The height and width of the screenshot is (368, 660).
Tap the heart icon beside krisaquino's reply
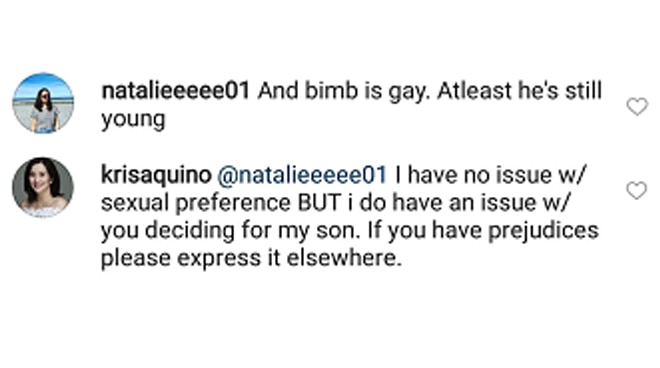coord(637,190)
